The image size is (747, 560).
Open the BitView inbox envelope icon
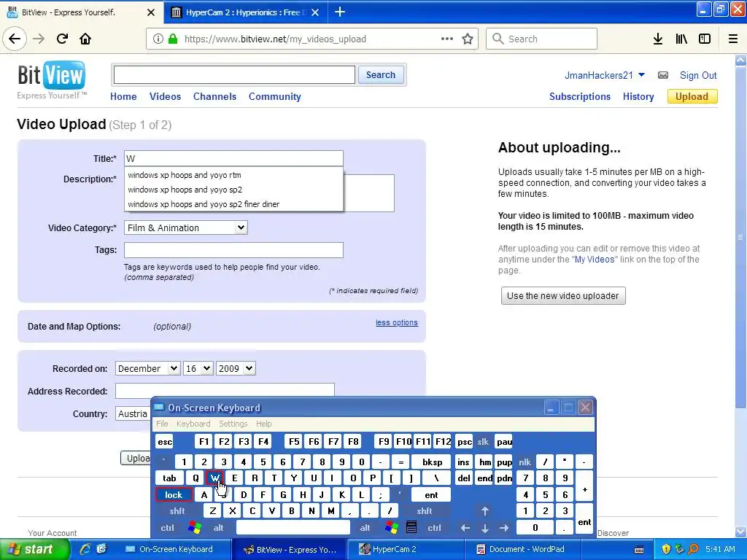pos(662,75)
